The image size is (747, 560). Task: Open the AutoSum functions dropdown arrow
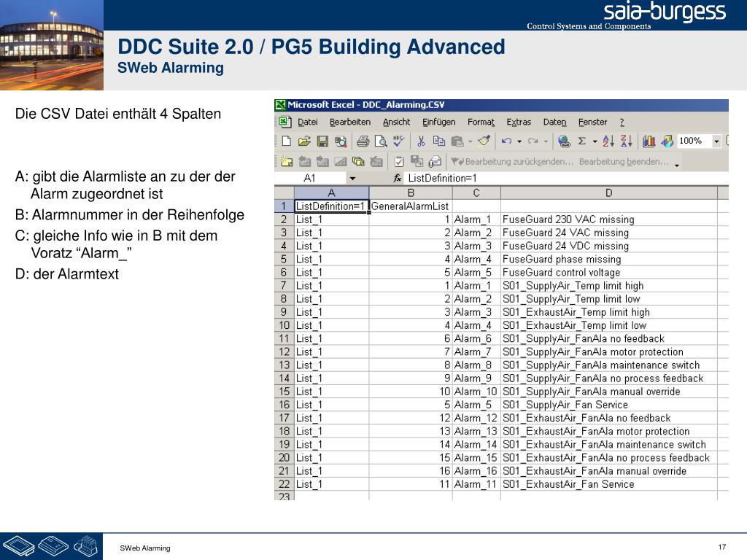pos(595,141)
